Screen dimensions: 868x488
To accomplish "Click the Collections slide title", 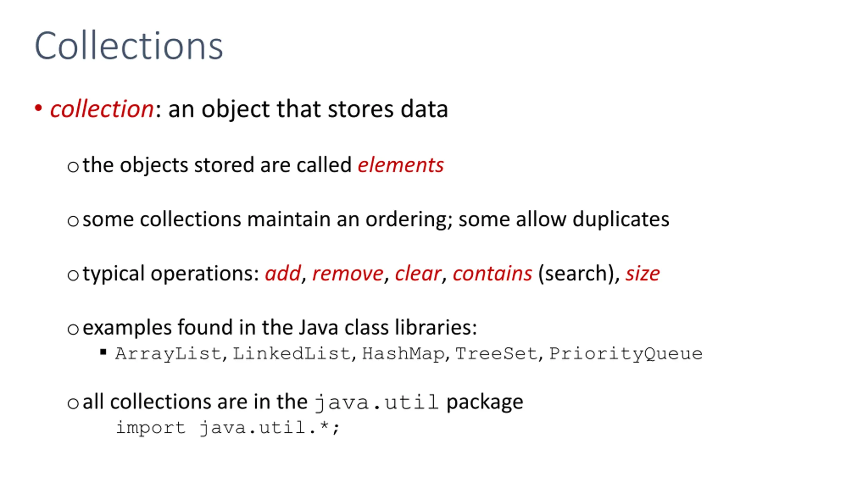I will (x=129, y=46).
